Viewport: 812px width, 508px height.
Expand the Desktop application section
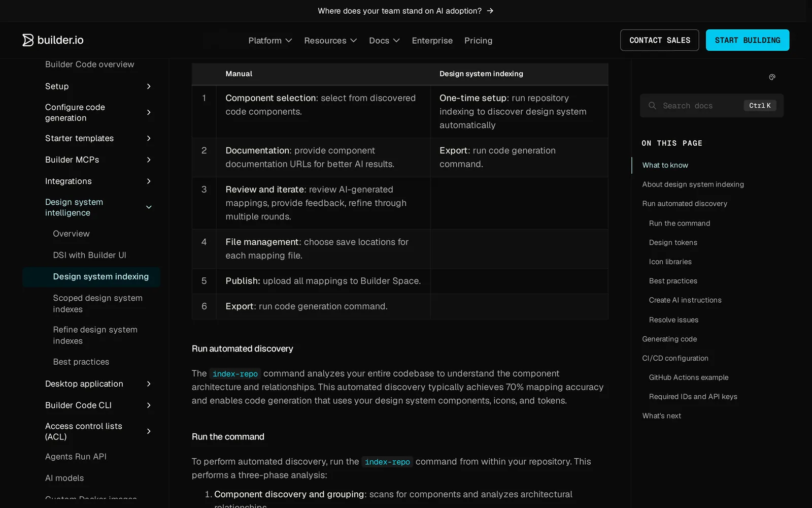point(98,384)
